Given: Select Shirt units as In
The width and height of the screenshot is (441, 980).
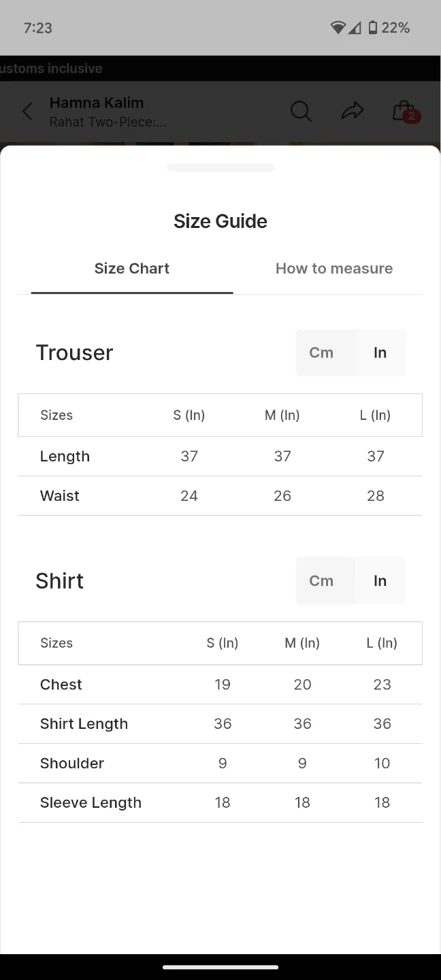Looking at the screenshot, I should pos(380,581).
